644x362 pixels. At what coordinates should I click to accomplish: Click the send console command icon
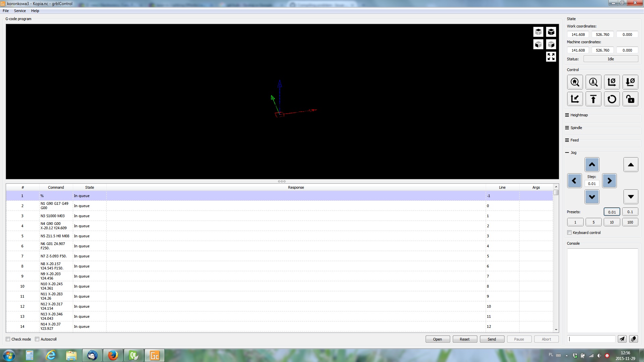pos(622,339)
